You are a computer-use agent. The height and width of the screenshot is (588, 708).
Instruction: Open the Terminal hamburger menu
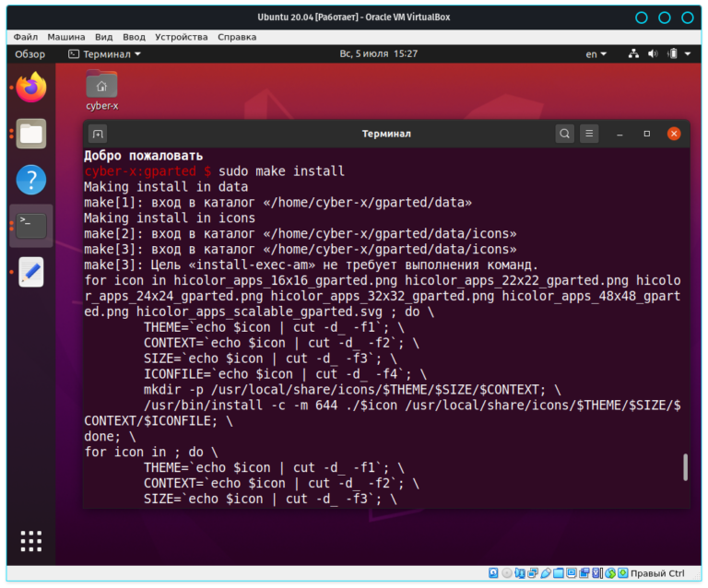click(589, 134)
